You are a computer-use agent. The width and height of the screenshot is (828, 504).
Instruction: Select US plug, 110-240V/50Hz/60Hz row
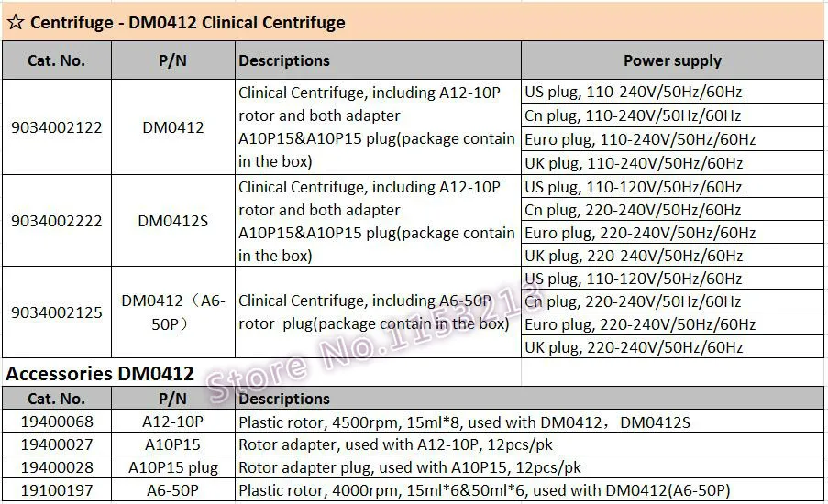click(672, 92)
